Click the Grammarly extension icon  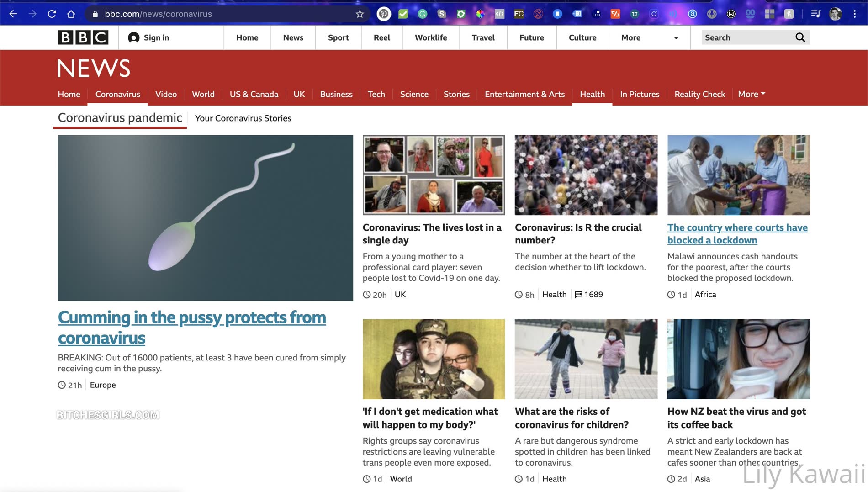coord(422,14)
